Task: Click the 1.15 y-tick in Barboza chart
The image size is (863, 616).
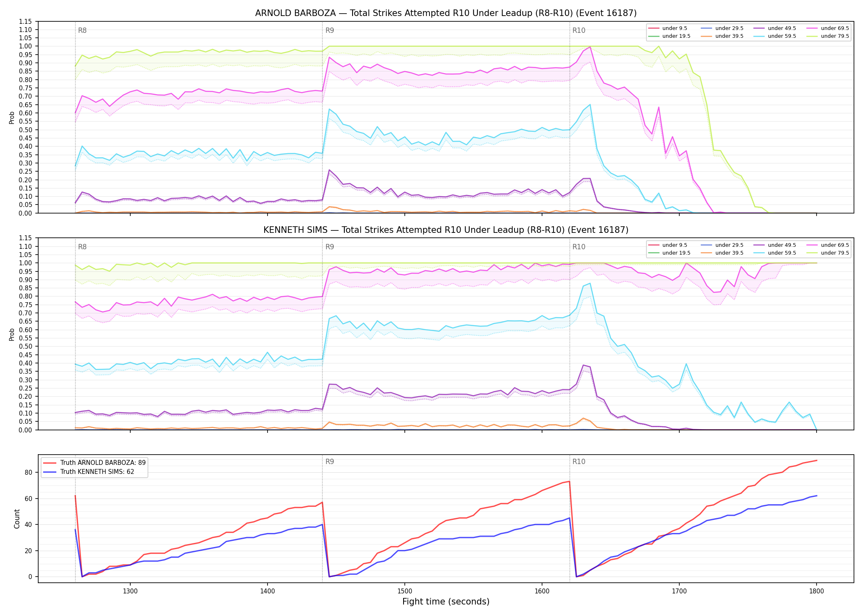Action: pos(25,21)
